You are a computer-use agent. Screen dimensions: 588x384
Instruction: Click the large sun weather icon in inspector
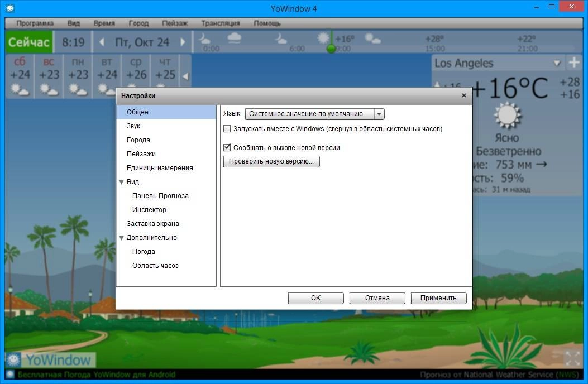tap(507, 115)
